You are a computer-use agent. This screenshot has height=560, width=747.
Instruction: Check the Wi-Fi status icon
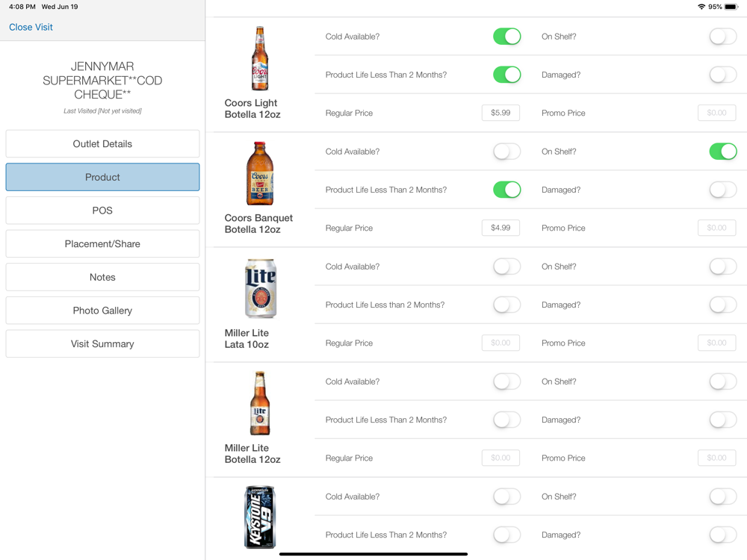(x=701, y=7)
